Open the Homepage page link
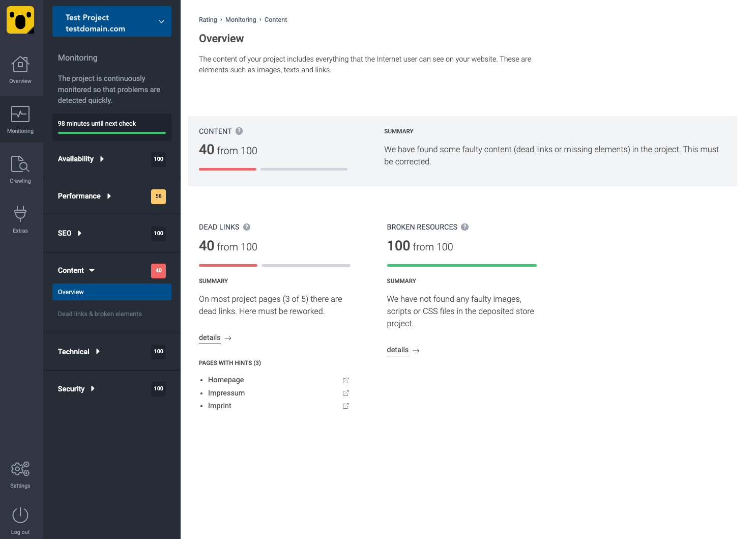Viewport: 756px width, 539px height. click(226, 380)
